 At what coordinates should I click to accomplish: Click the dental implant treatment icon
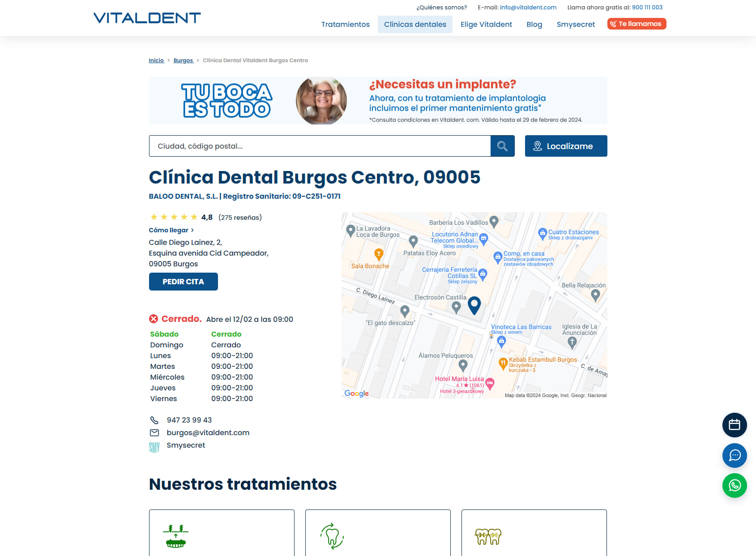[x=176, y=536]
